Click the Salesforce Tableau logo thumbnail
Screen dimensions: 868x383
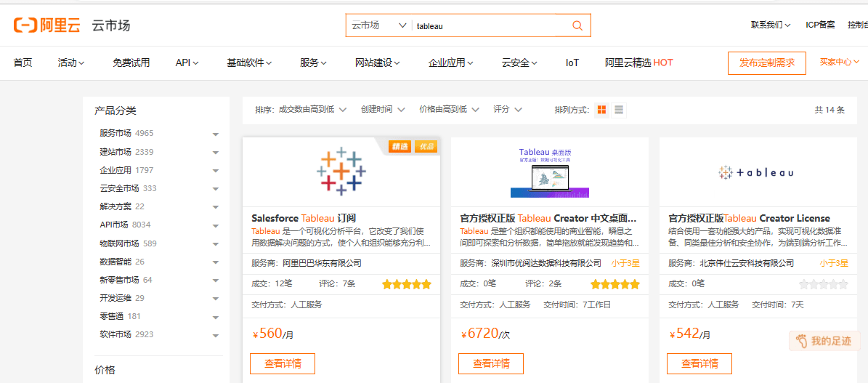[341, 171]
